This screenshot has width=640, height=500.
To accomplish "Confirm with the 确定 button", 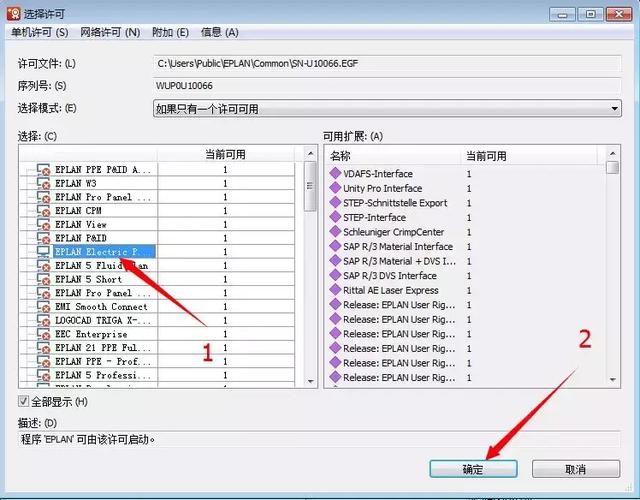I will click(473, 469).
